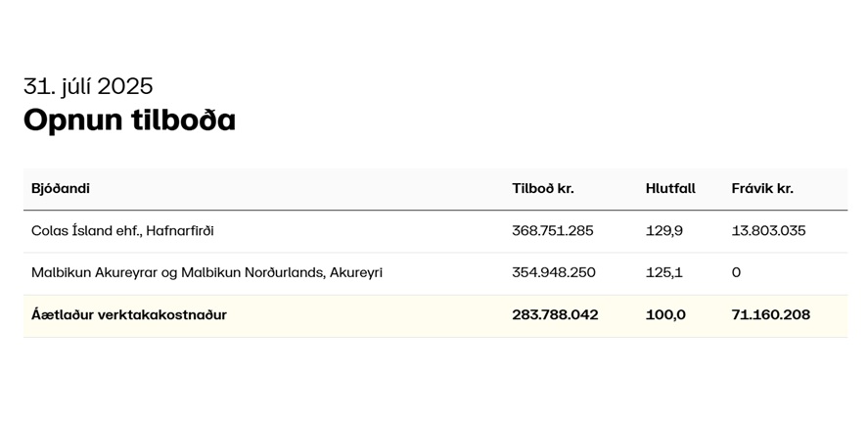Click the Opnun tilboða heading

[x=129, y=120]
